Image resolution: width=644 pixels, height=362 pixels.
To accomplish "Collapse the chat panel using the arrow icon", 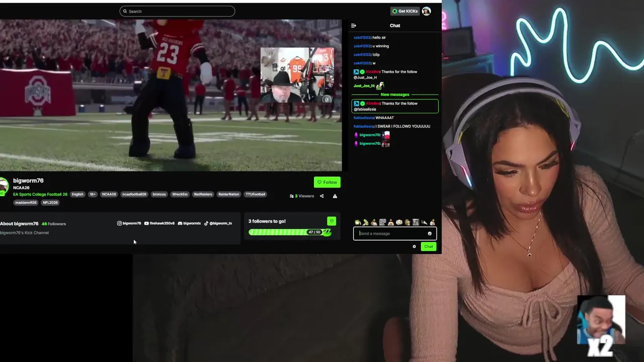I will pyautogui.click(x=353, y=26).
